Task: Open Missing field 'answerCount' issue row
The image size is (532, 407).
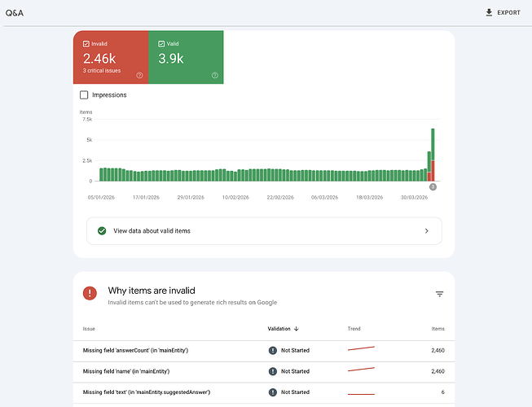Action: pyautogui.click(x=264, y=350)
